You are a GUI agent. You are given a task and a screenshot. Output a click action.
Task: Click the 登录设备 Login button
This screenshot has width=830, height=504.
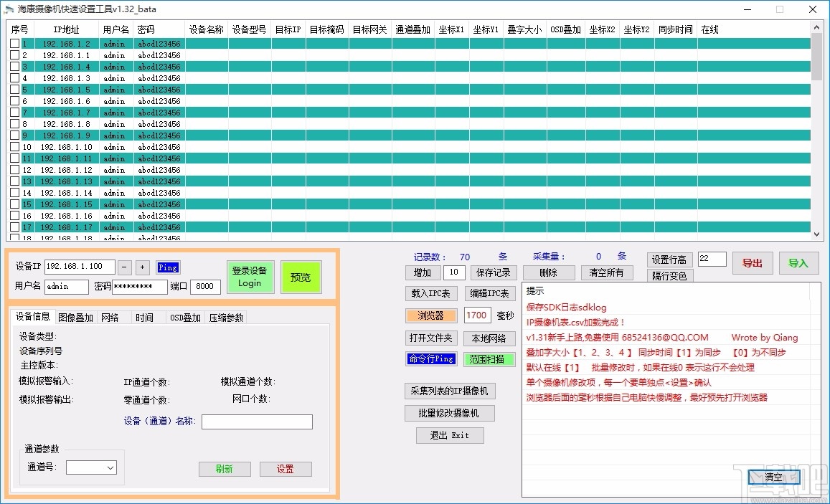coord(250,277)
